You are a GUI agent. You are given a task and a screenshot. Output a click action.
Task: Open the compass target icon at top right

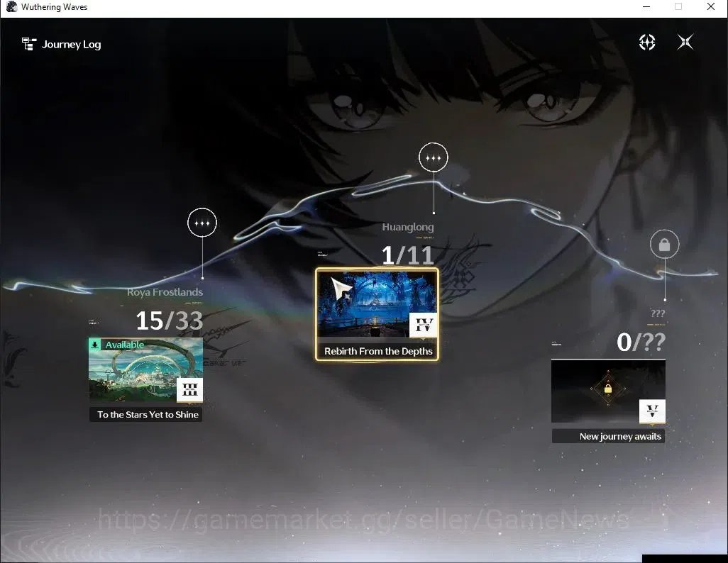coord(646,43)
